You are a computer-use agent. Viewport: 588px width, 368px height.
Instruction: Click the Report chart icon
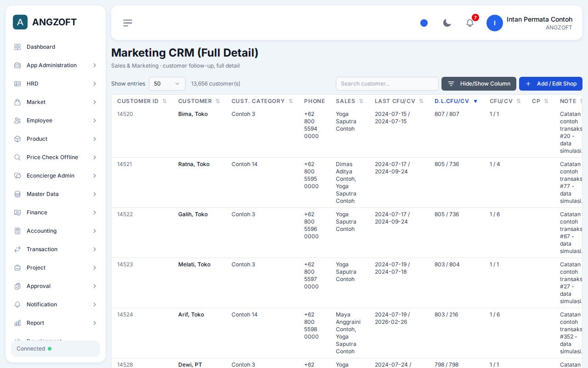pos(17,323)
